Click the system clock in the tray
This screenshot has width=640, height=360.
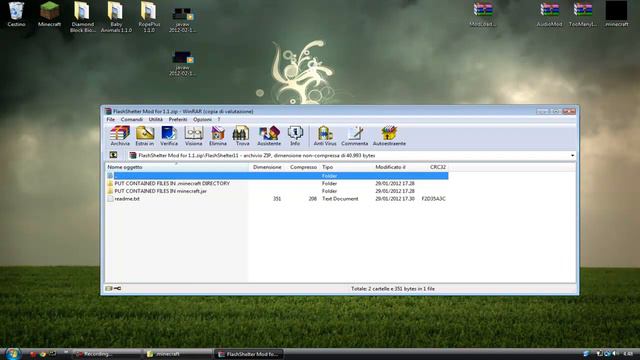[628, 353]
